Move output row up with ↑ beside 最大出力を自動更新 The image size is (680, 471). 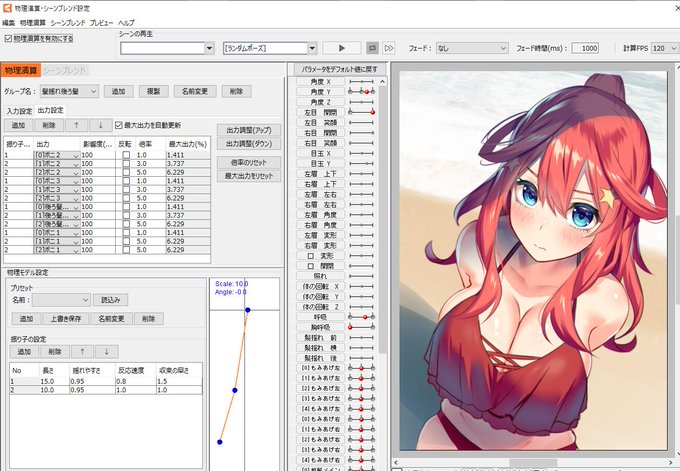[x=76, y=125]
